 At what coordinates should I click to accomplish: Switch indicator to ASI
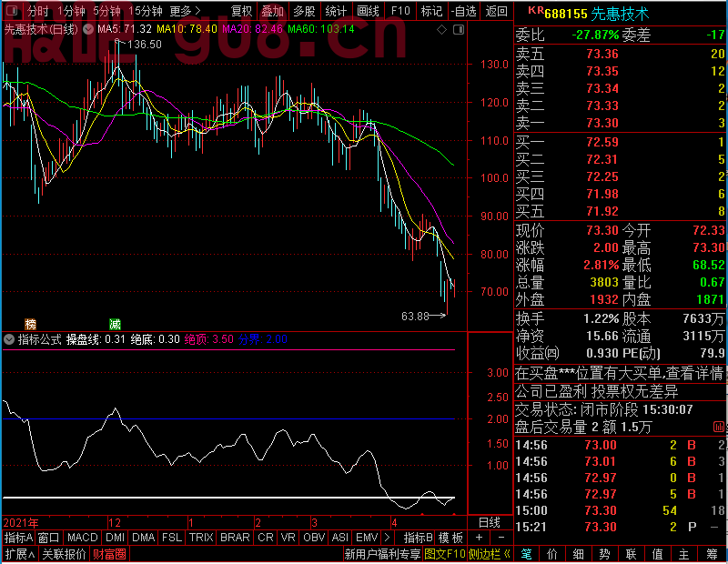click(x=339, y=538)
